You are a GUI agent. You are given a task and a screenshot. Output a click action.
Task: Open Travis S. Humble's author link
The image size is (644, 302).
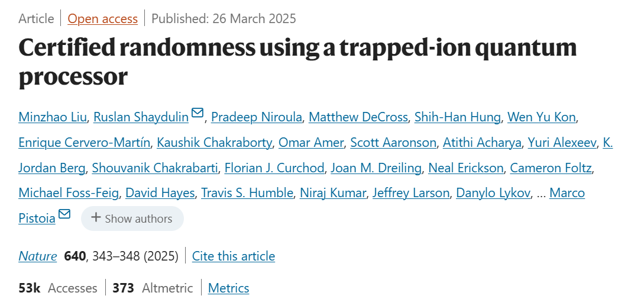pos(247,192)
